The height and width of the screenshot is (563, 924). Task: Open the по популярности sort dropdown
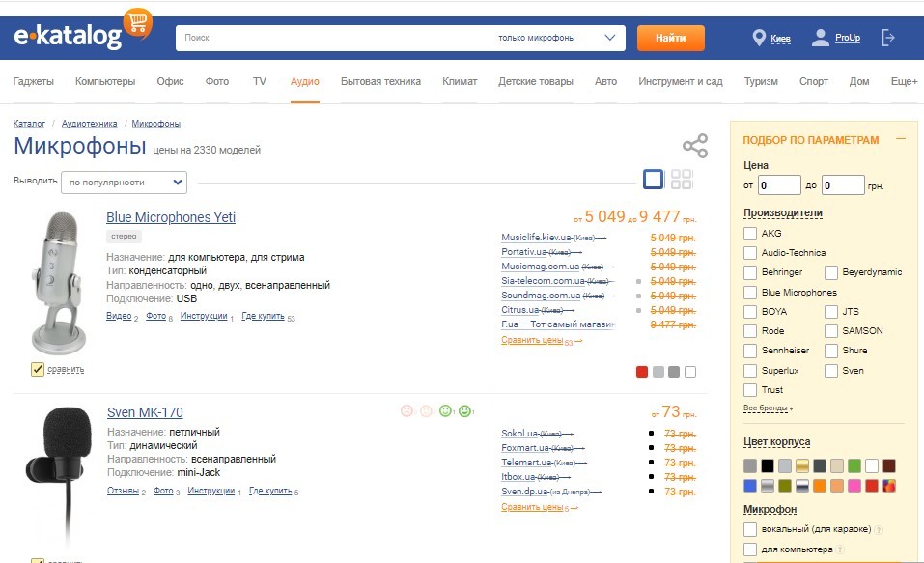pos(125,183)
